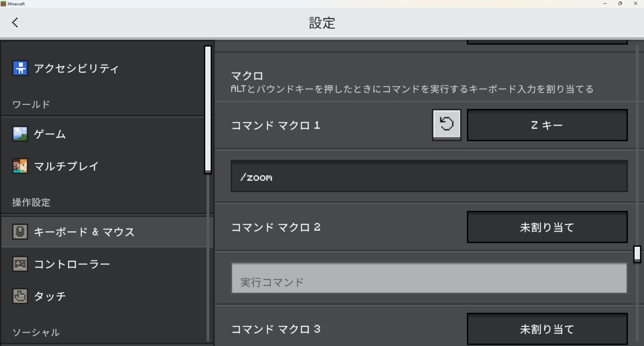
Task: Click the ソーシャル category header
Action: coord(36,332)
